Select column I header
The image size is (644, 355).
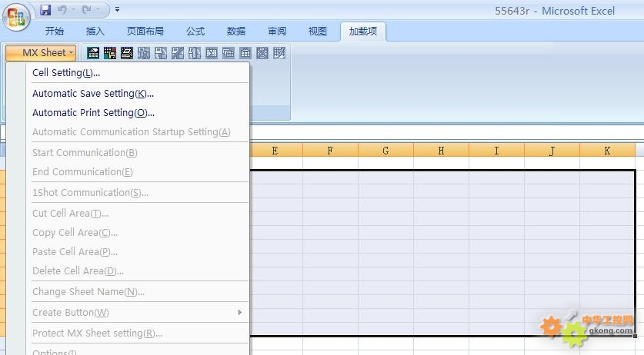coord(496,150)
